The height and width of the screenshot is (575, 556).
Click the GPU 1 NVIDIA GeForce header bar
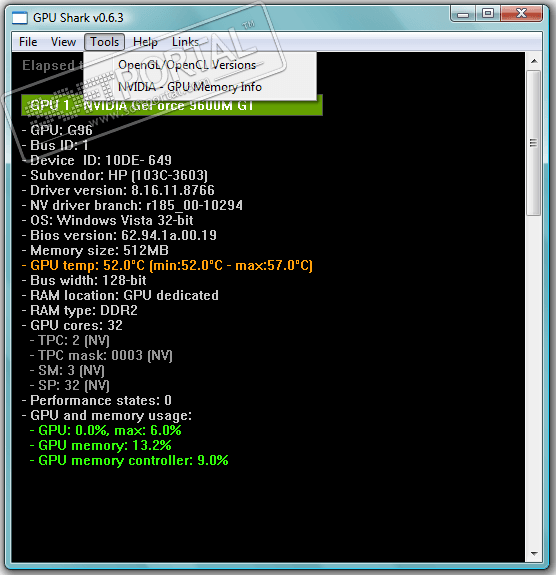172,105
